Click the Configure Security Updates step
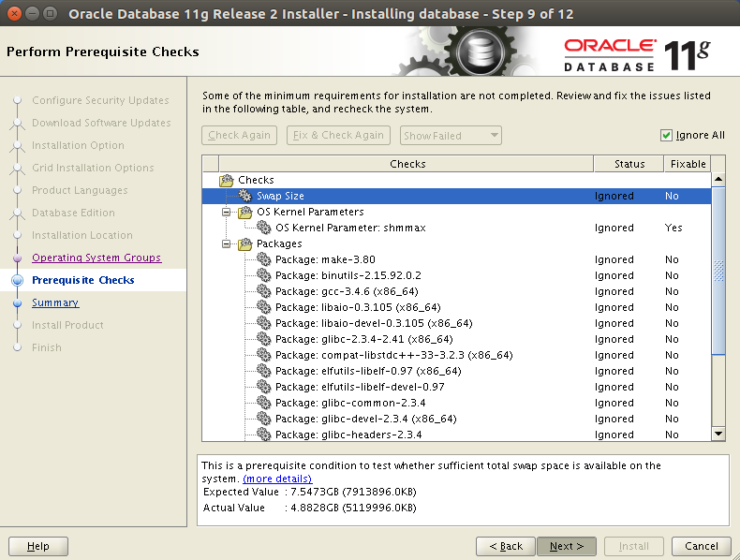 click(x=100, y=100)
